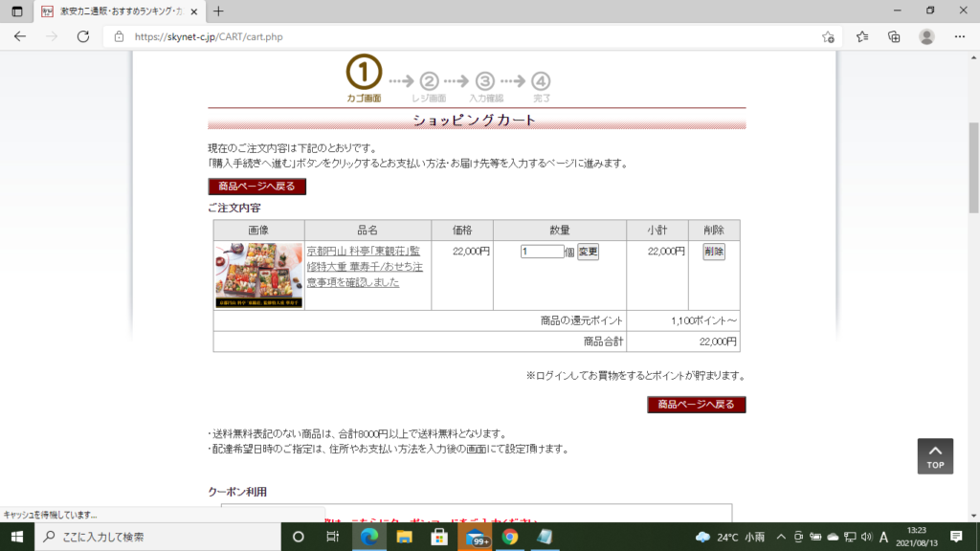
Task: Click the 変更 quantity update button
Action: [x=588, y=252]
